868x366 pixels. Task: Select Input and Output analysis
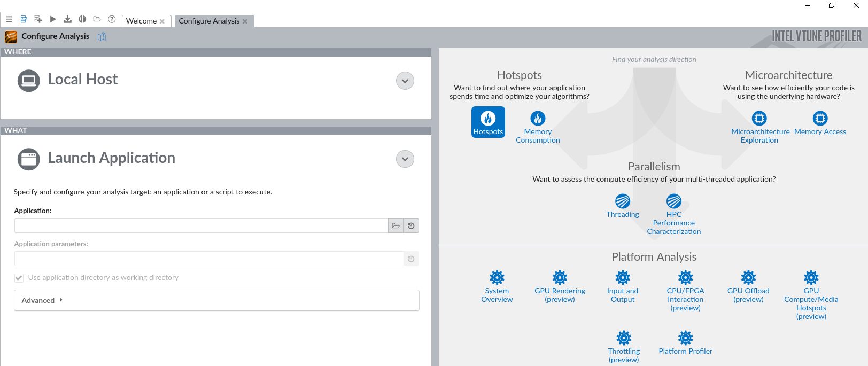pos(623,286)
